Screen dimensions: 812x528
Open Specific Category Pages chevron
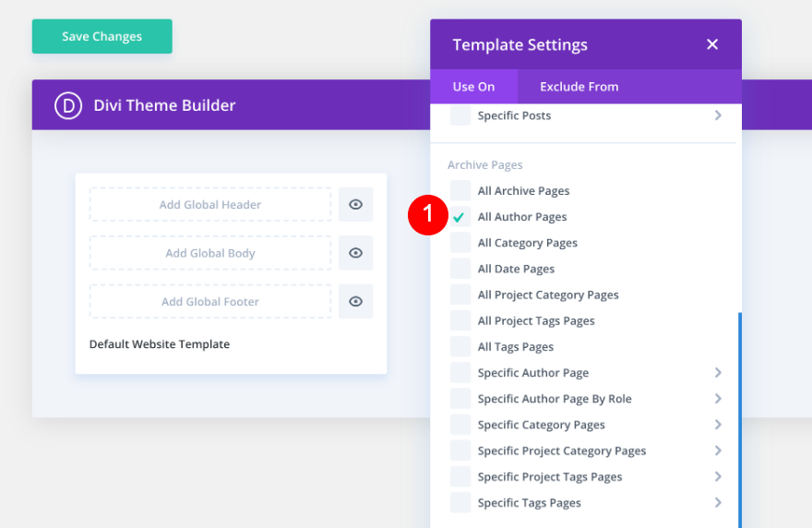click(x=718, y=425)
